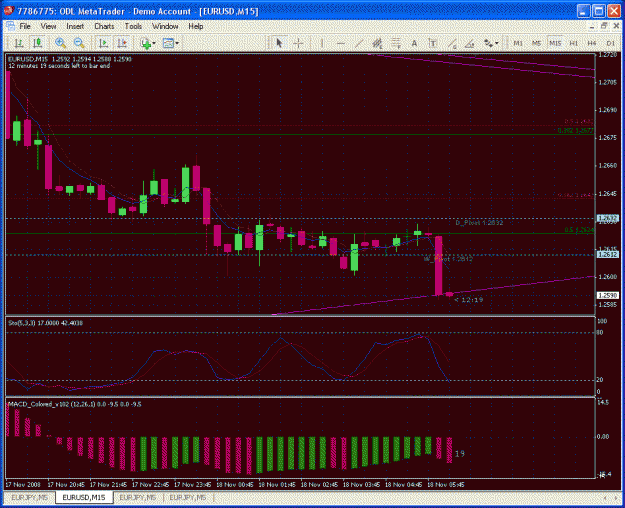Open the Insert menu

click(75, 26)
